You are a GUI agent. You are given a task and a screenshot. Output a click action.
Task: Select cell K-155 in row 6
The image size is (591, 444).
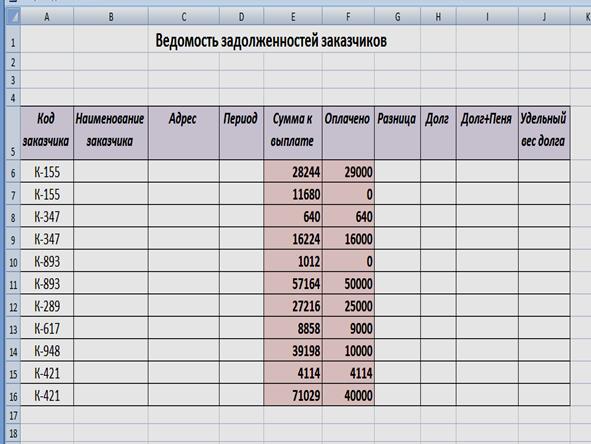47,171
